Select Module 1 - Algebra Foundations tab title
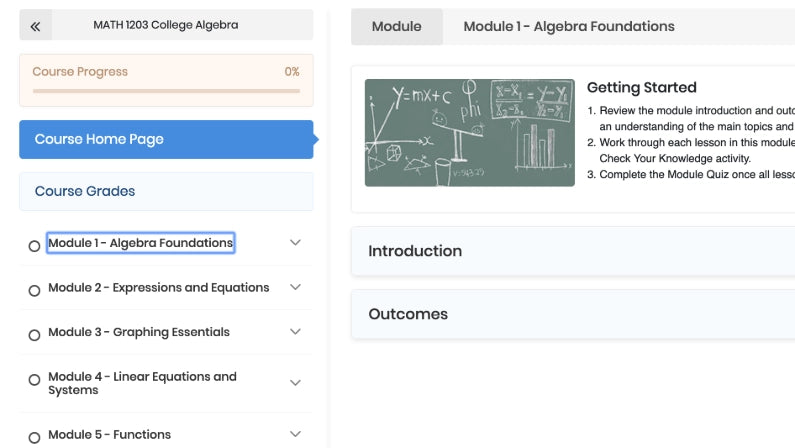 (x=568, y=27)
